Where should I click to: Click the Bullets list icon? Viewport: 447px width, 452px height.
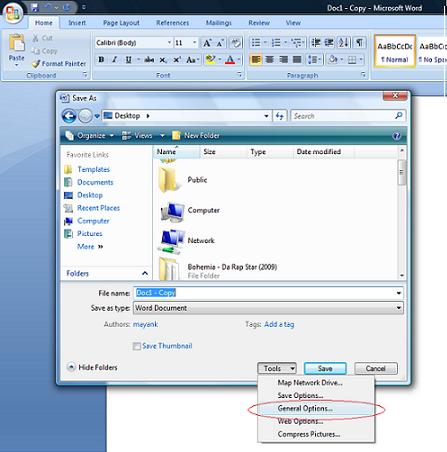pyautogui.click(x=256, y=42)
